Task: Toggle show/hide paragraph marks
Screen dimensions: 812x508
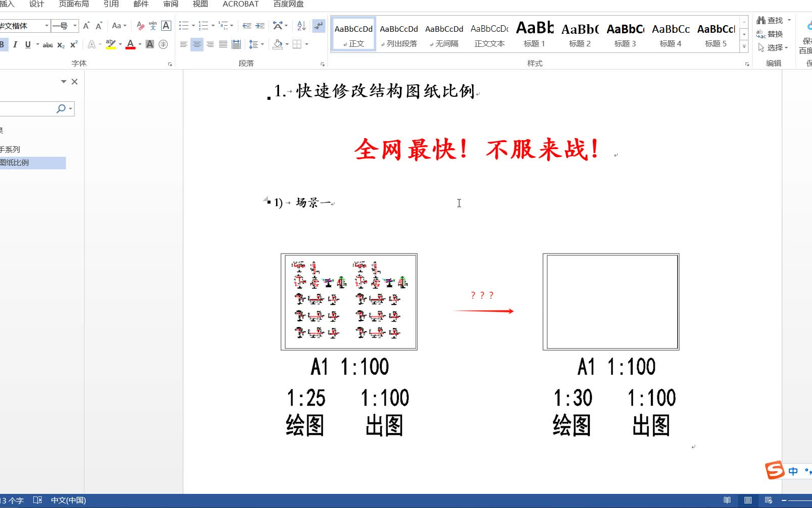Action: pyautogui.click(x=318, y=26)
